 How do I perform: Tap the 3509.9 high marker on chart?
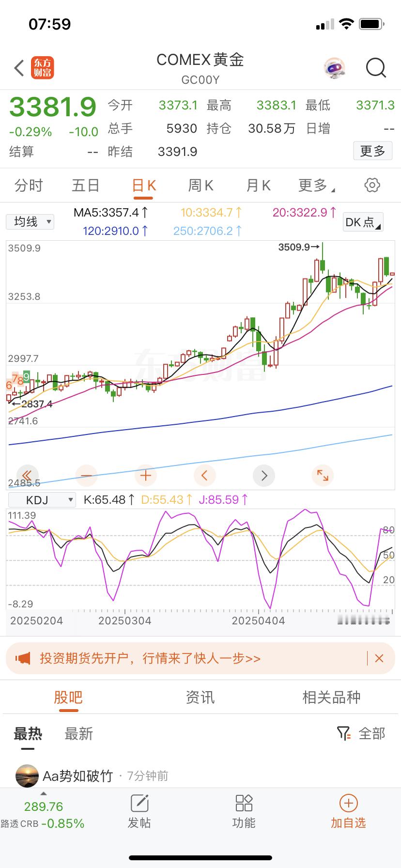pos(299,247)
